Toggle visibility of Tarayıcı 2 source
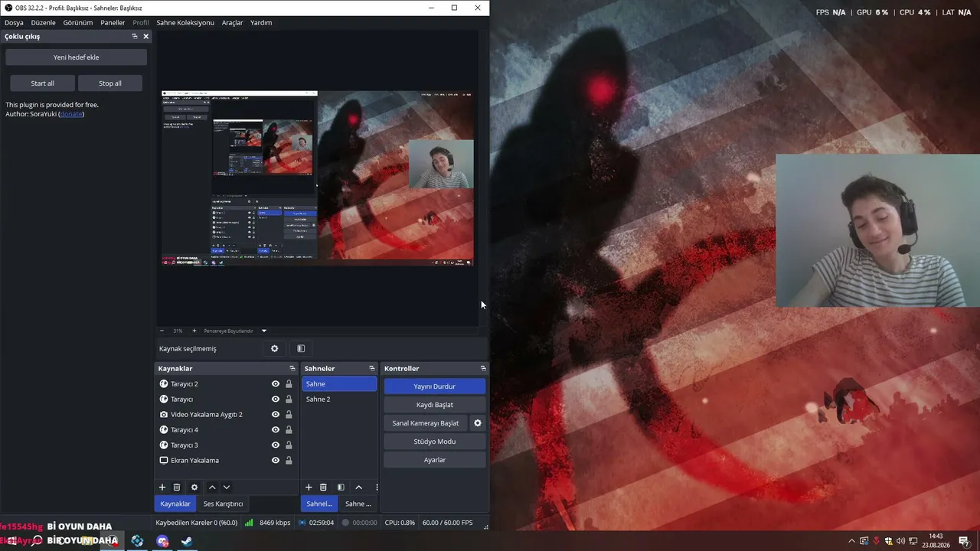The width and height of the screenshot is (980, 551). pos(276,384)
